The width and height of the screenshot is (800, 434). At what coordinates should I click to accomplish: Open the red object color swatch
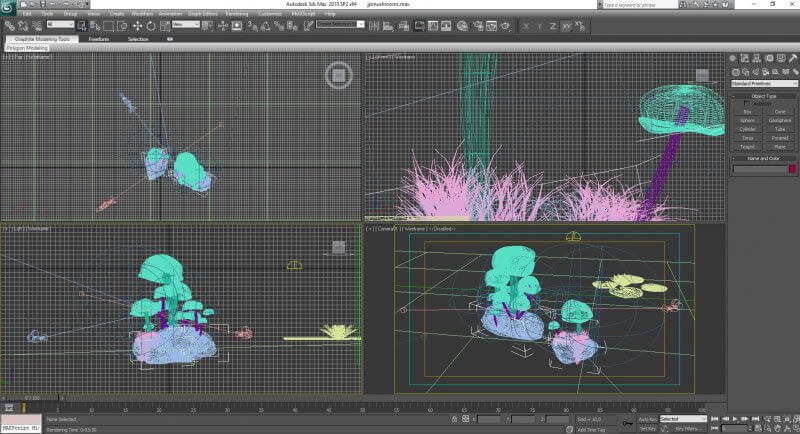coord(792,169)
